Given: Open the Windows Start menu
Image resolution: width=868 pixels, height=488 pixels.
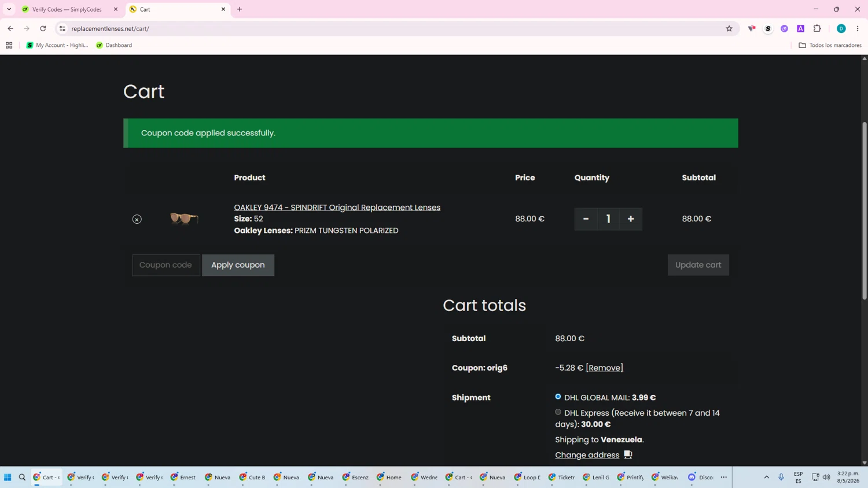Looking at the screenshot, I should point(8,477).
